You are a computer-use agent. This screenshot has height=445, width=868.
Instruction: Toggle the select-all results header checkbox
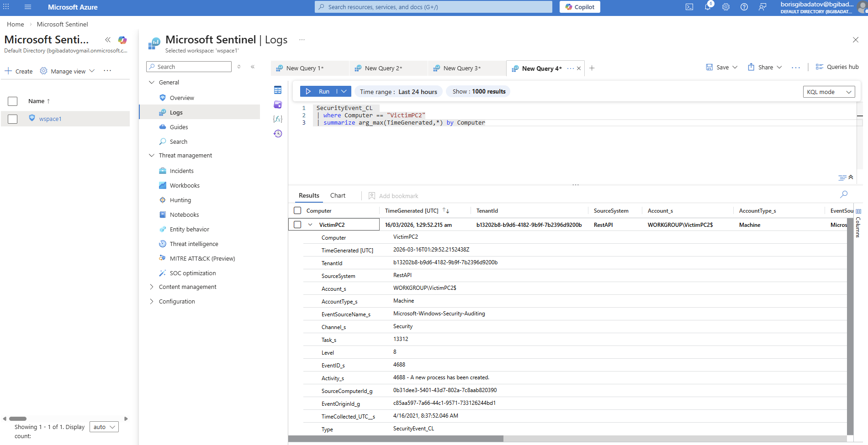click(x=297, y=210)
